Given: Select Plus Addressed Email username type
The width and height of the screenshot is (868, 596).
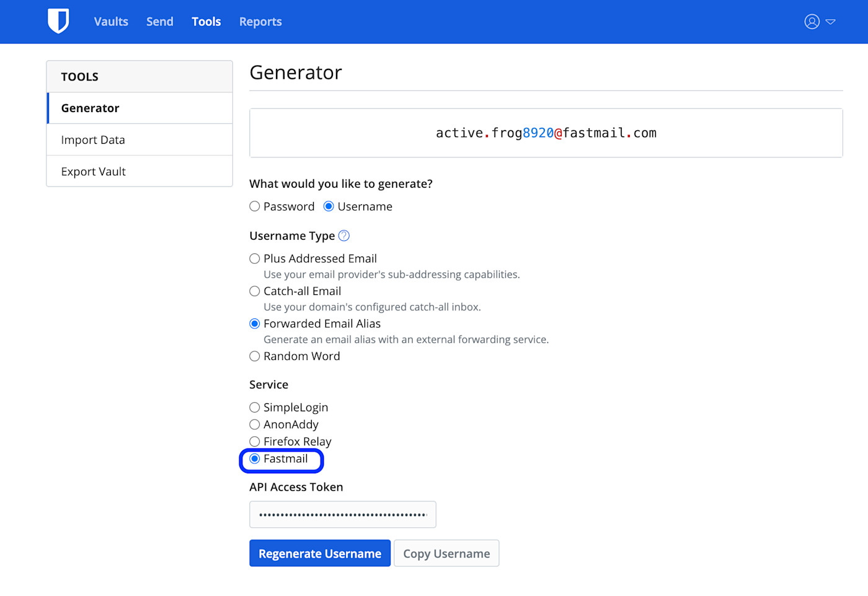Looking at the screenshot, I should coord(255,258).
